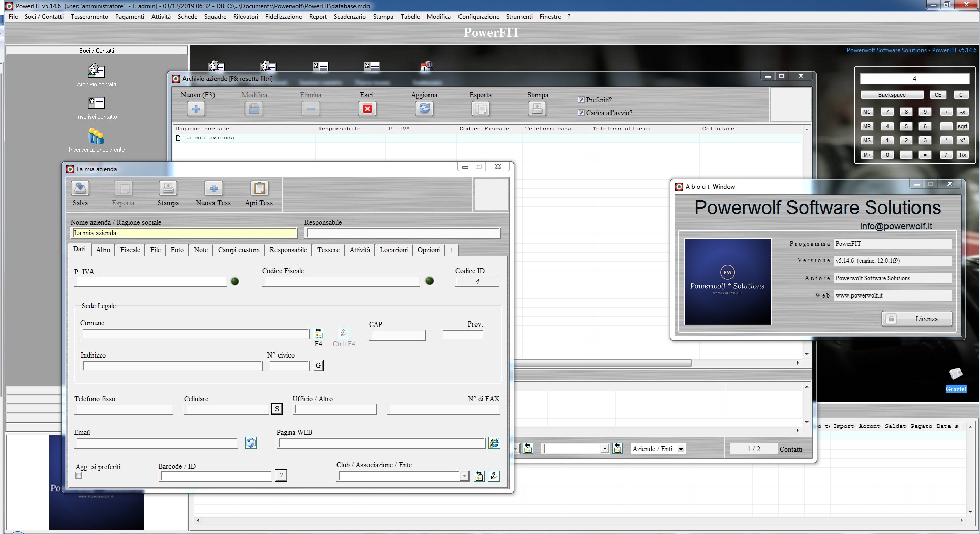
Task: Switch to Campi custom tab
Action: point(239,250)
